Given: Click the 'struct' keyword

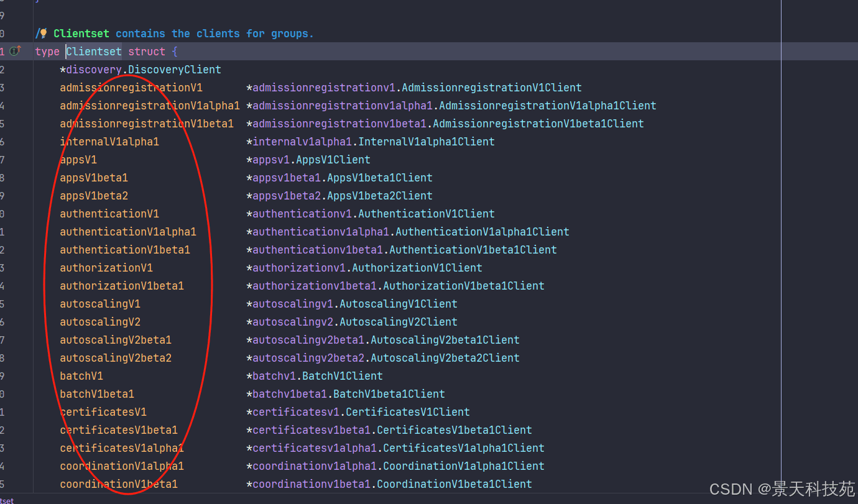Looking at the screenshot, I should [x=147, y=52].
